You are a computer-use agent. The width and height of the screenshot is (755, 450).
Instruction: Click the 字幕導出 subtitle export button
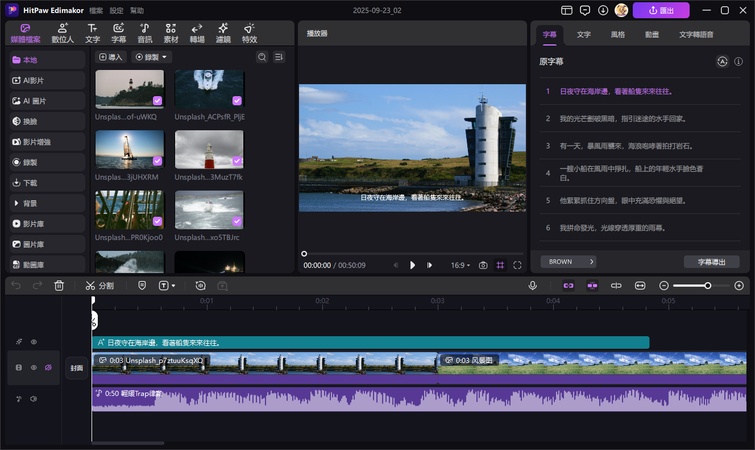pyautogui.click(x=711, y=261)
